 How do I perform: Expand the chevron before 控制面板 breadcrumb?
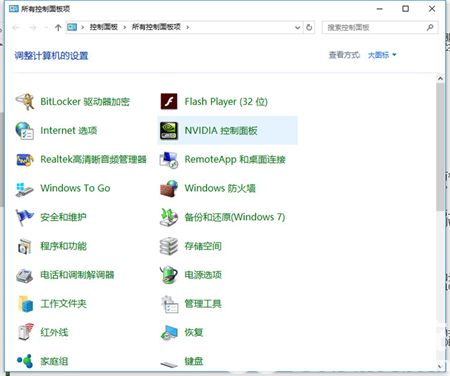coord(83,27)
